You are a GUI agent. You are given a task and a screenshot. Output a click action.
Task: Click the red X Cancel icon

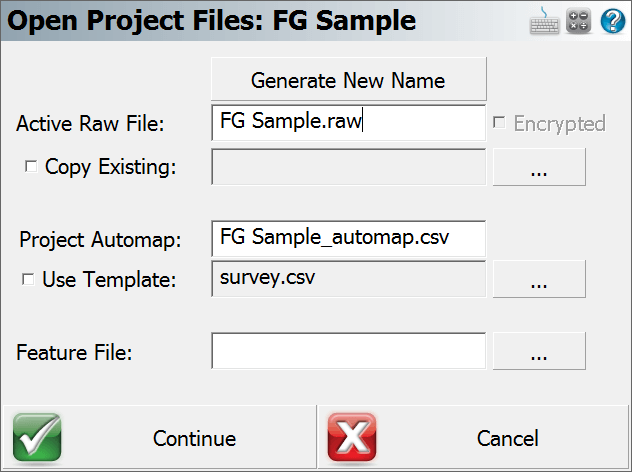352,438
